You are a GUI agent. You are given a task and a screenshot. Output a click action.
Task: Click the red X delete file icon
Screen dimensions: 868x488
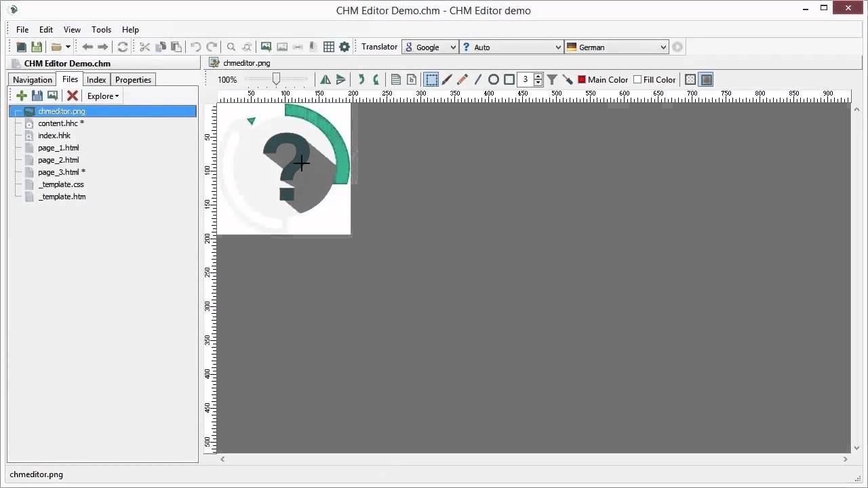point(73,96)
